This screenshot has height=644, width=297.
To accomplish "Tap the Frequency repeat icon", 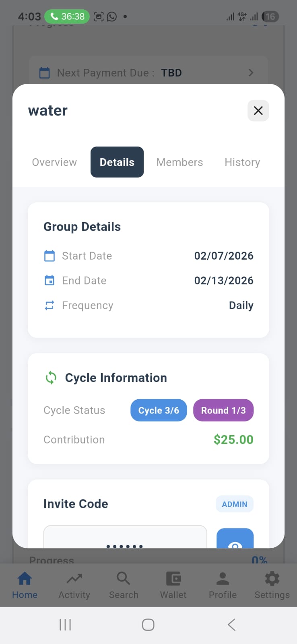I will point(49,305).
